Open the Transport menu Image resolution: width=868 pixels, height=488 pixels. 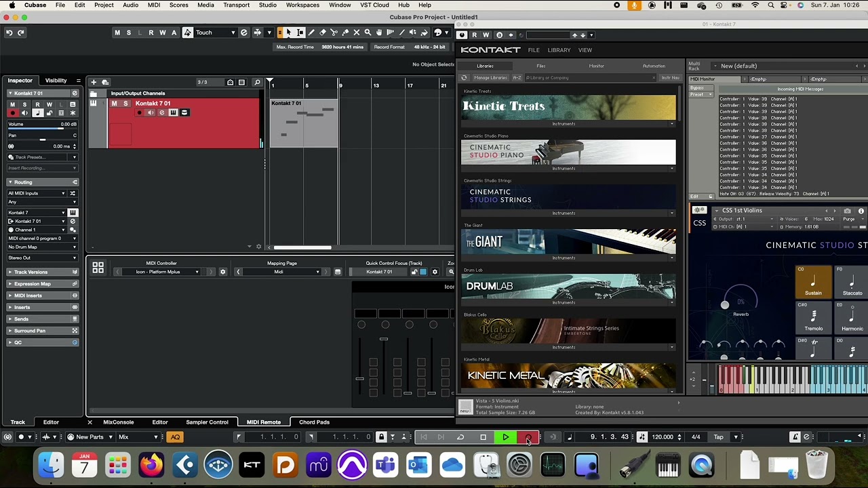tap(236, 5)
